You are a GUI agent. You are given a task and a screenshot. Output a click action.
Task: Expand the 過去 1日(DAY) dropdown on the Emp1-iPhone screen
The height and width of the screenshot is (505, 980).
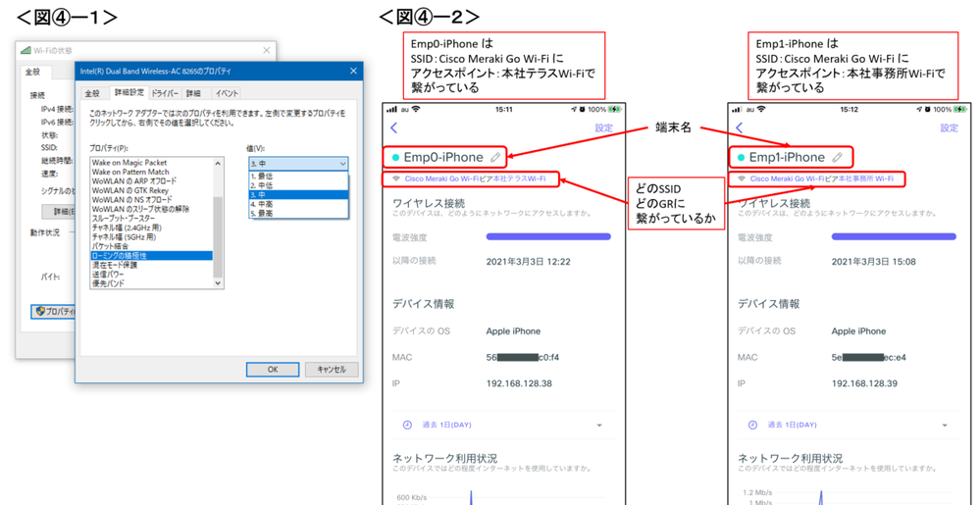pos(945,426)
